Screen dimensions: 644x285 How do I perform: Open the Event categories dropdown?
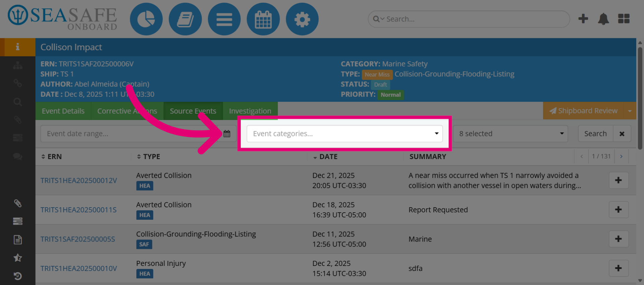[344, 134]
